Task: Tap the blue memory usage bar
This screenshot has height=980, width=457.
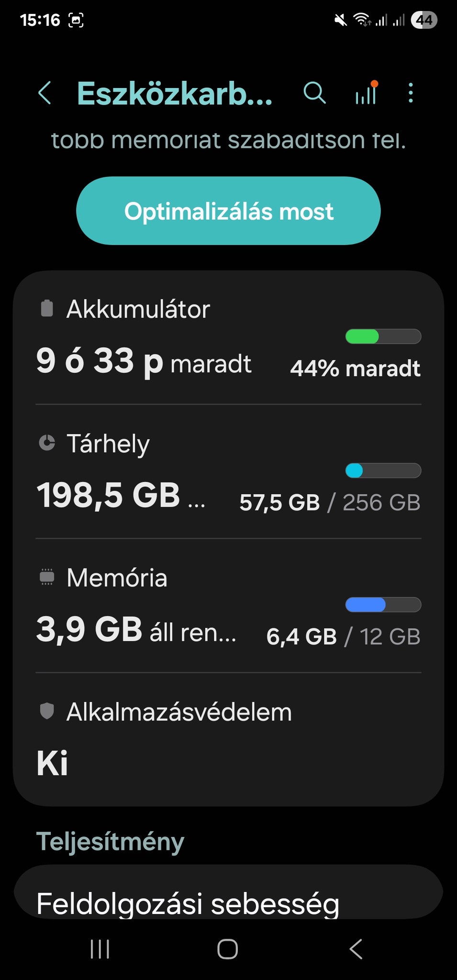Action: point(383,605)
